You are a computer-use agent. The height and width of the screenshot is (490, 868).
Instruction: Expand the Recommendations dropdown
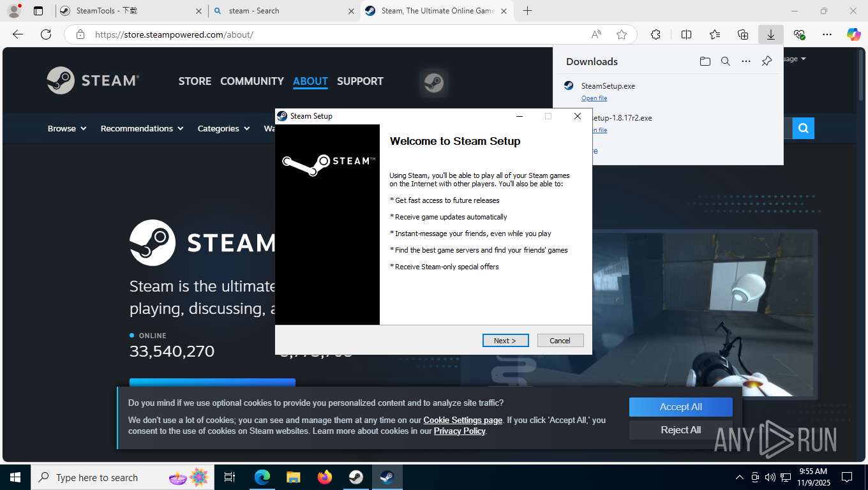(x=142, y=128)
